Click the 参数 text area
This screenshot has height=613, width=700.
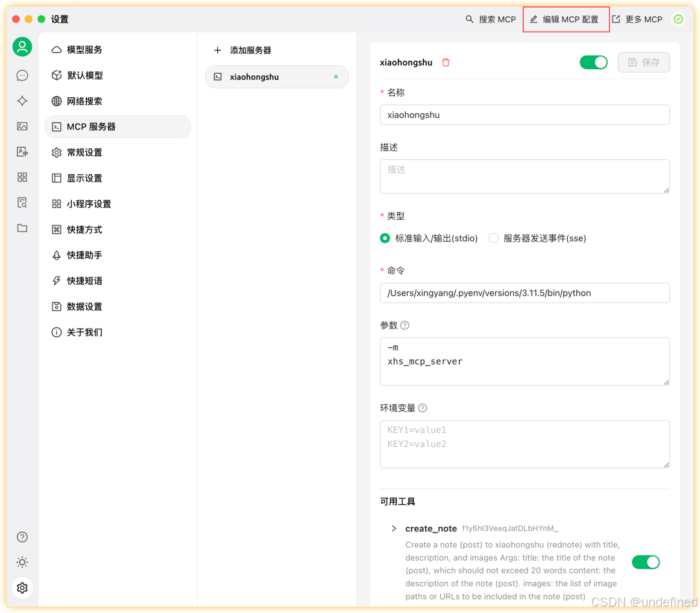click(524, 362)
